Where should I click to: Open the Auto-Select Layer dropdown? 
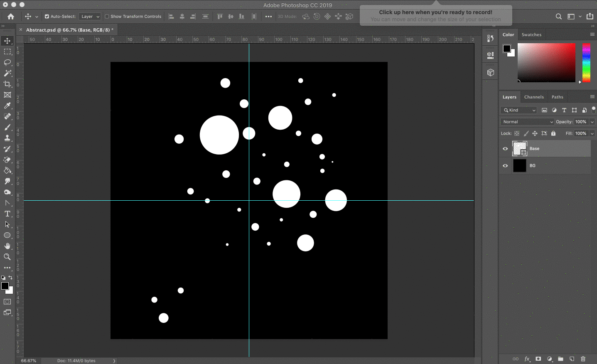pyautogui.click(x=90, y=17)
